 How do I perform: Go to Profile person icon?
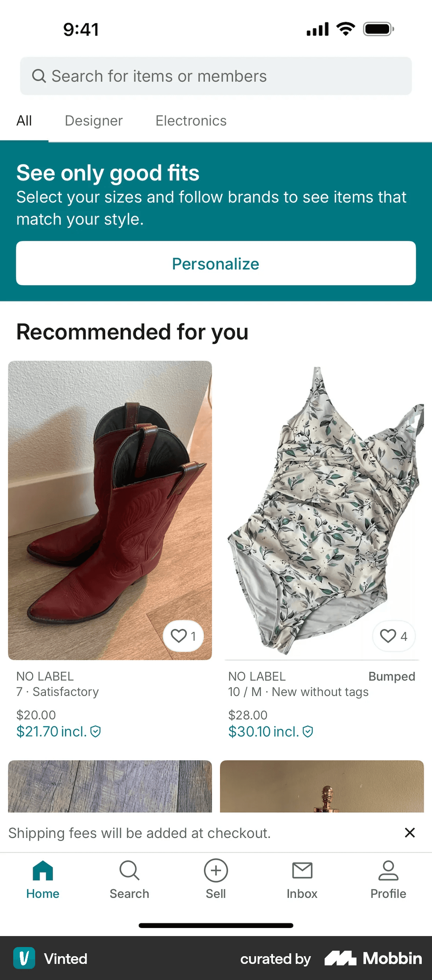(x=388, y=871)
